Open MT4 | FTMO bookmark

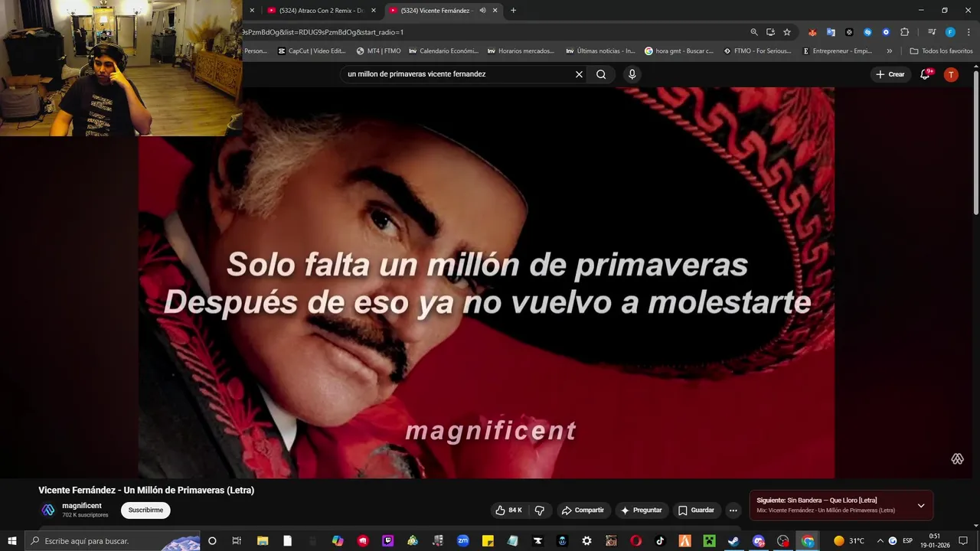pos(378,51)
